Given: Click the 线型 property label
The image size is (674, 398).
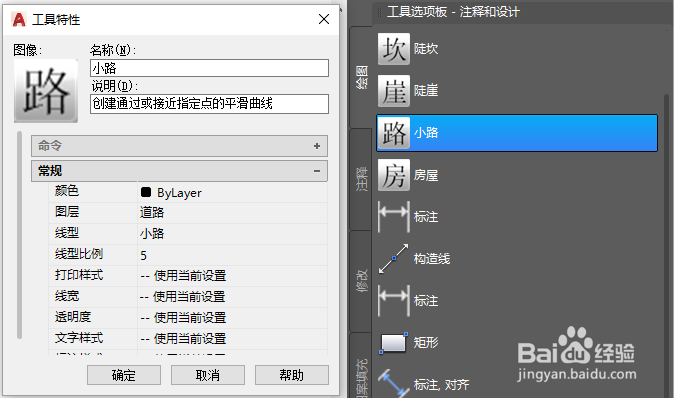Looking at the screenshot, I should pos(67,233).
